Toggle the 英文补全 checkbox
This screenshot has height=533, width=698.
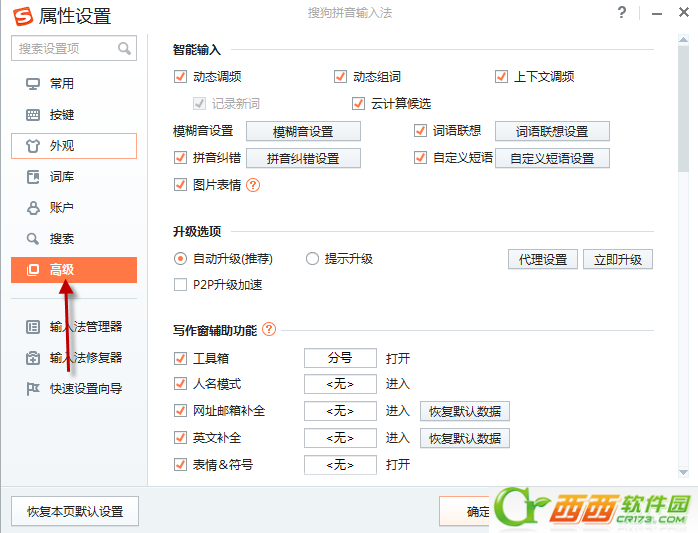pos(180,438)
